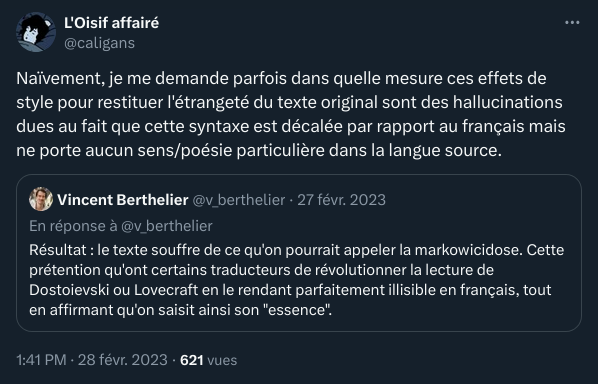Image resolution: width=598 pixels, height=384 pixels.
Task: Open Vincent Berthelier's small avatar
Action: (41, 199)
